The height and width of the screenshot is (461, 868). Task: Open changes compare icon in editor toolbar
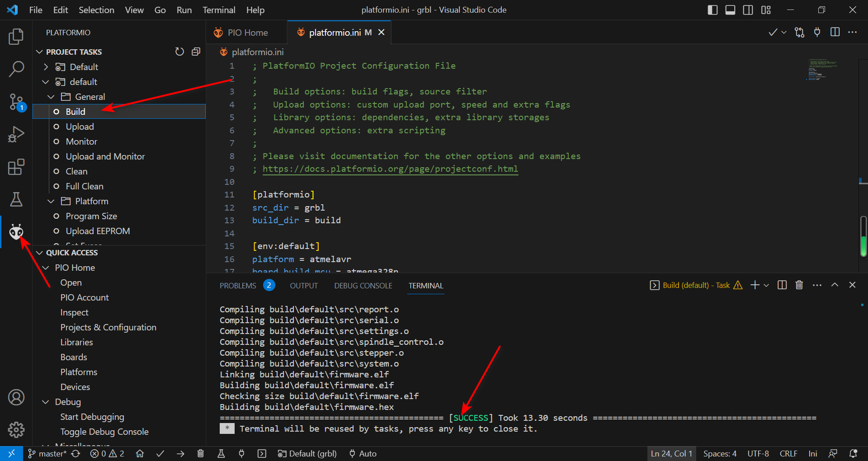pyautogui.click(x=800, y=32)
